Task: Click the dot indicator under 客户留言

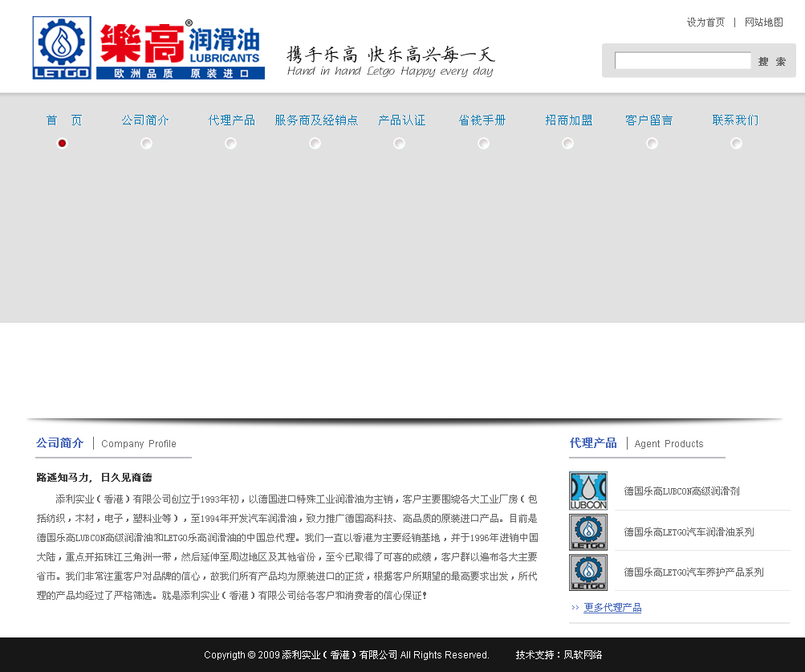Action: (x=652, y=143)
